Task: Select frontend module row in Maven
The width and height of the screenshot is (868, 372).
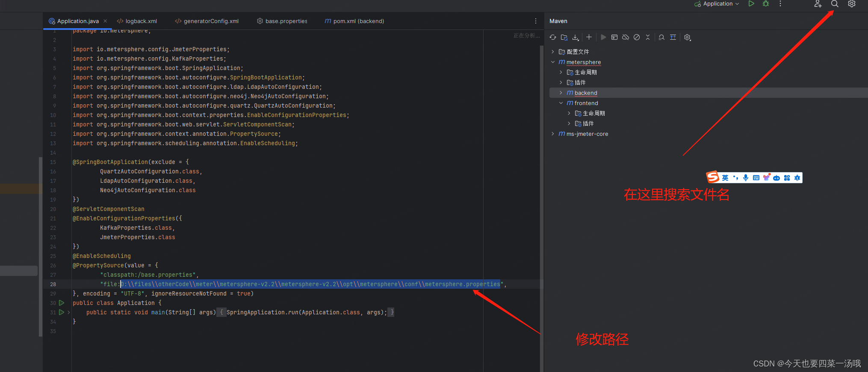Action: pos(709,103)
